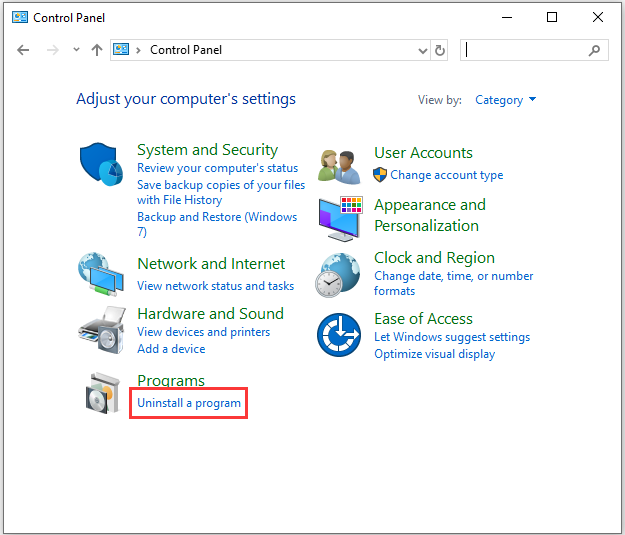Open Hardware and Sound category
Screen dimensions: 625x535
(210, 314)
